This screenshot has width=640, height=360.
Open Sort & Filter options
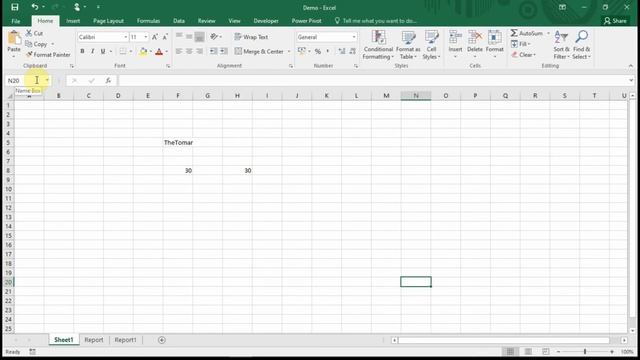561,45
